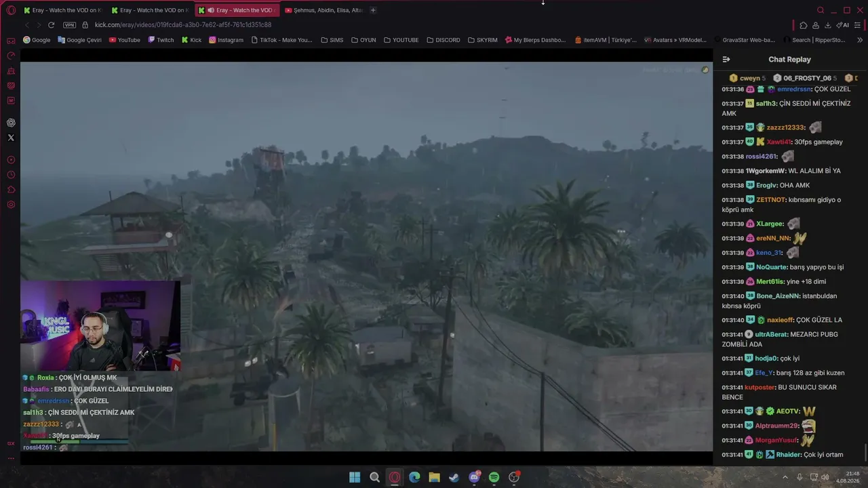The image size is (868, 488).
Task: Open the system volume speaker icon
Action: pos(825,477)
